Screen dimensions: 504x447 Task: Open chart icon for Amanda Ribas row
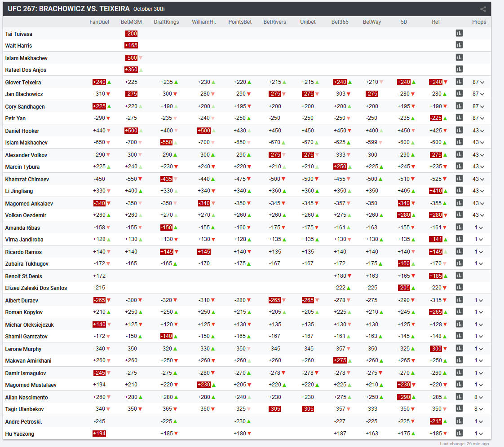click(x=460, y=227)
